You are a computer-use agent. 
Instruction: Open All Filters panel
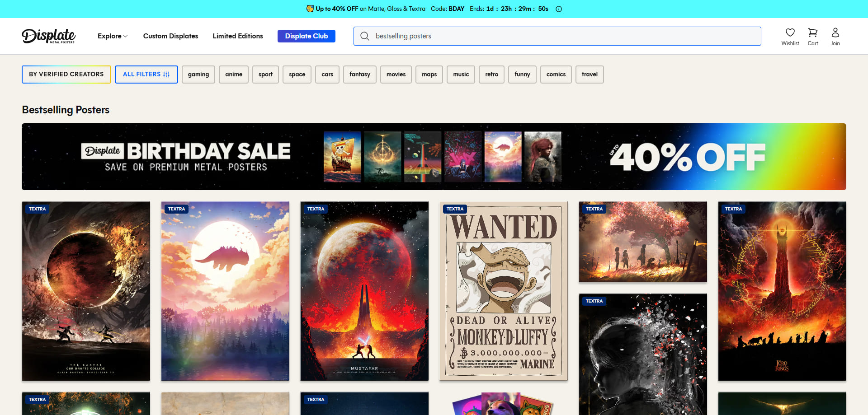pyautogui.click(x=146, y=75)
